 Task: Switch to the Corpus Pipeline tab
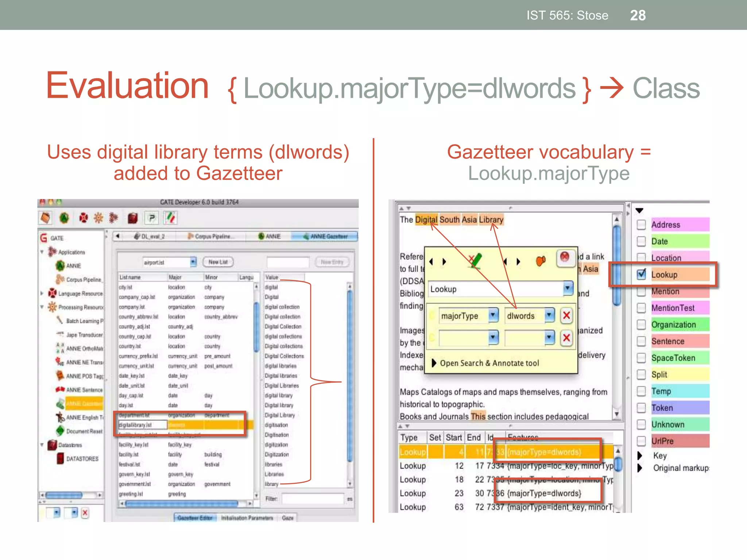[210, 236]
